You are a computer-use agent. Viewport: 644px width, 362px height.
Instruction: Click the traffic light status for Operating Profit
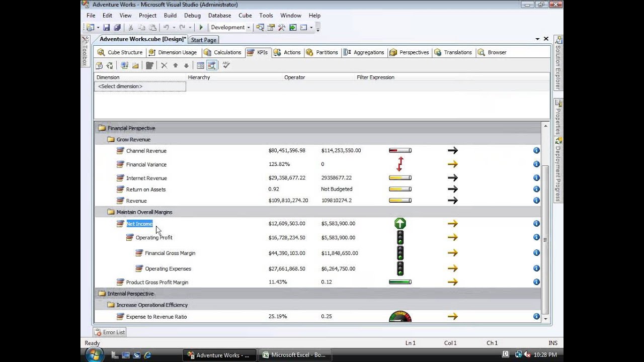(400, 237)
